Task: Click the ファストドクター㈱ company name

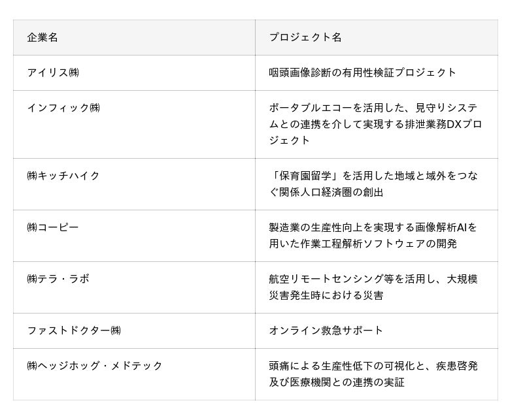Action: [x=74, y=331]
